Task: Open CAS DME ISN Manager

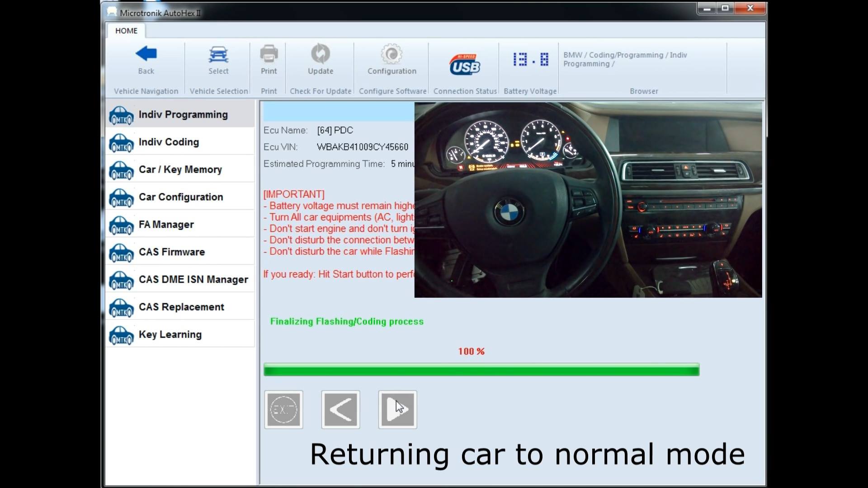Action: click(180, 280)
